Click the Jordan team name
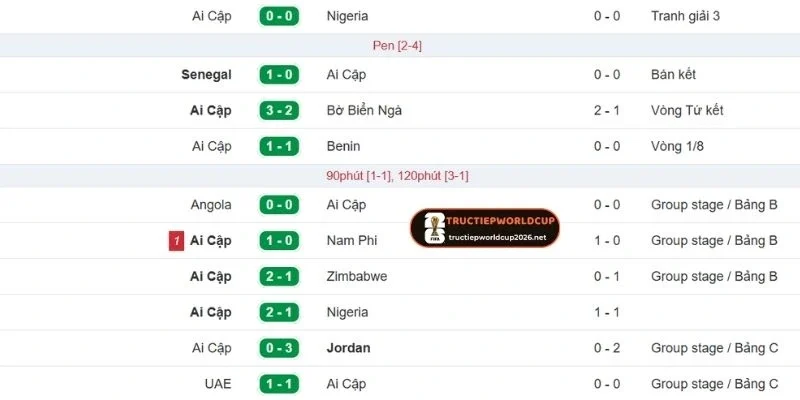 (348, 348)
